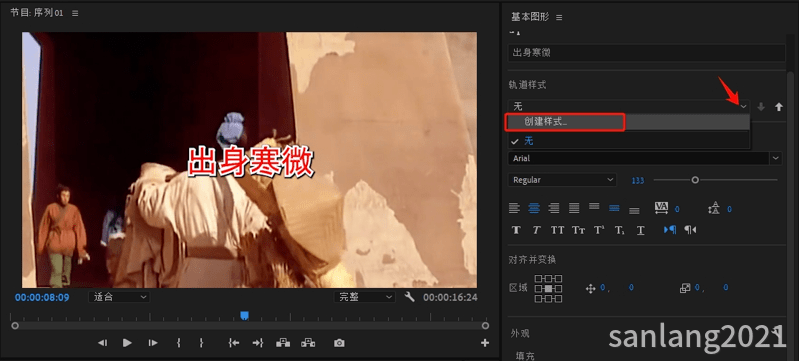Click the Lift edit icon

pos(283,343)
